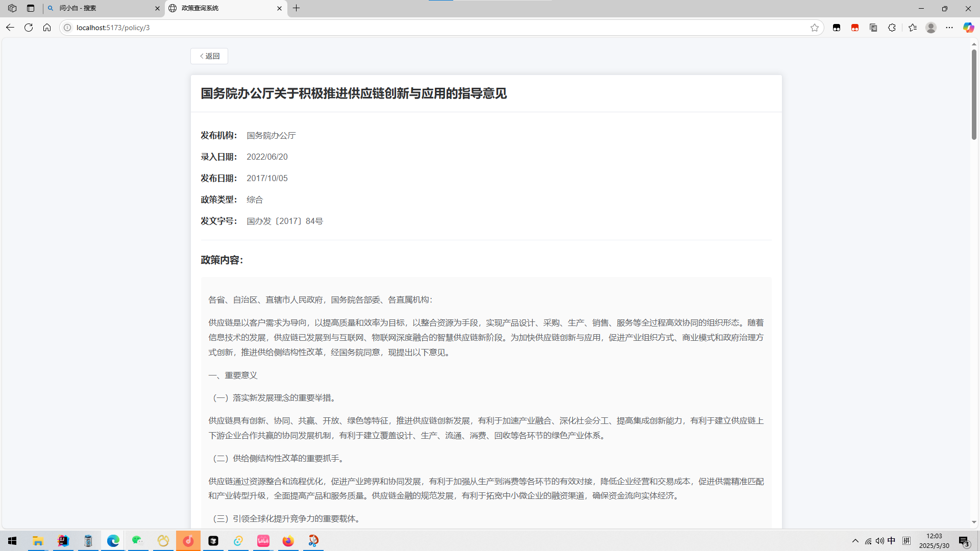This screenshot has width=980, height=551.
Task: Open the volume control in tray
Action: point(879,541)
